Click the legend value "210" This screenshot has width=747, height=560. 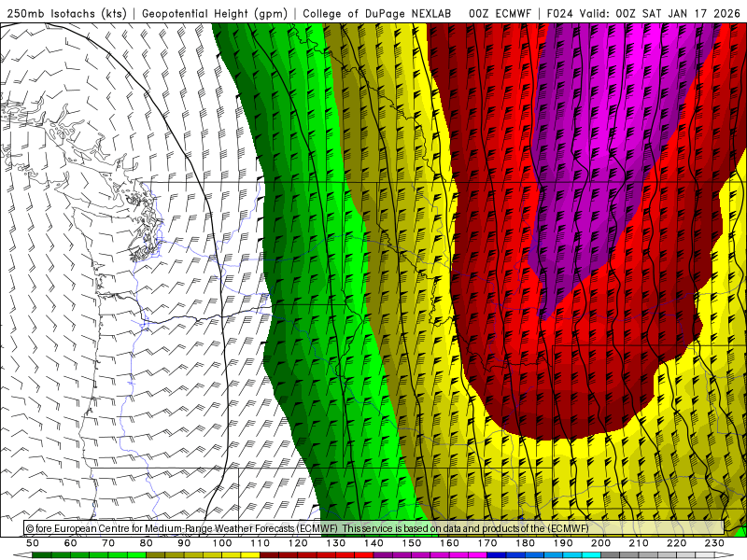(x=639, y=543)
